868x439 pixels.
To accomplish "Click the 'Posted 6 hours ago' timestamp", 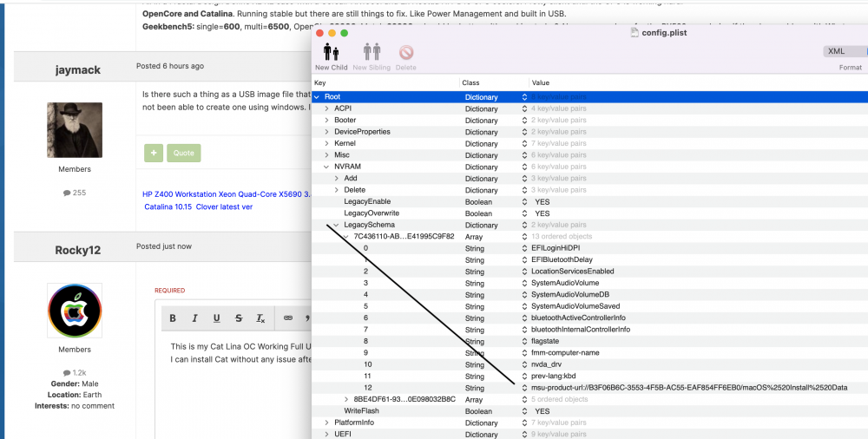I will click(170, 66).
